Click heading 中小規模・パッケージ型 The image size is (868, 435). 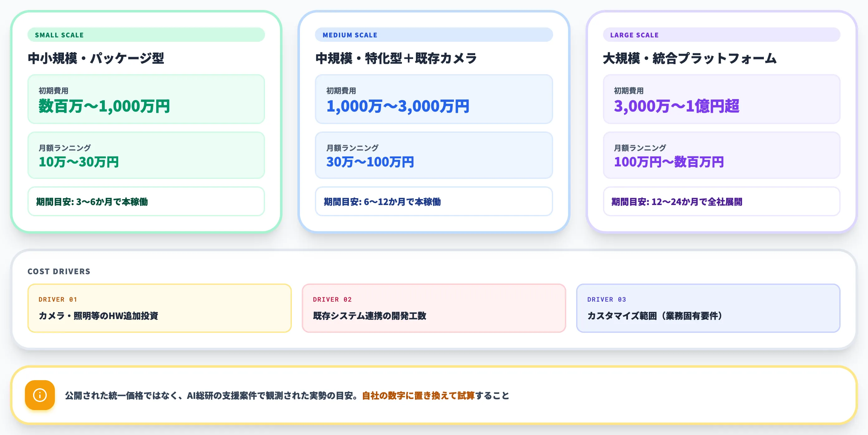tap(96, 58)
